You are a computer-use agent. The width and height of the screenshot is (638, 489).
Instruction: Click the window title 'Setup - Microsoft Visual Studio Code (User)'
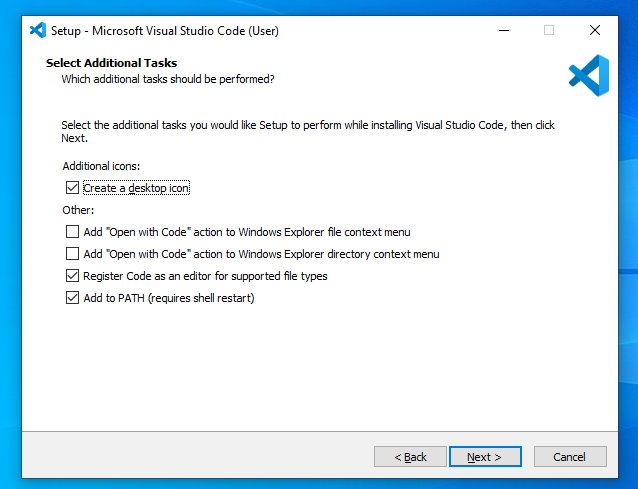tap(165, 31)
